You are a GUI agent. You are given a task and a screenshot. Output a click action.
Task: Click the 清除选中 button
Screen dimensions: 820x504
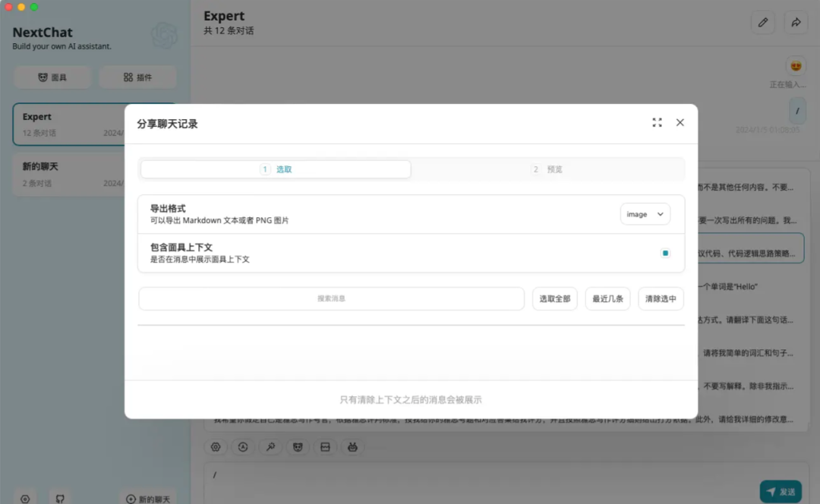click(661, 299)
